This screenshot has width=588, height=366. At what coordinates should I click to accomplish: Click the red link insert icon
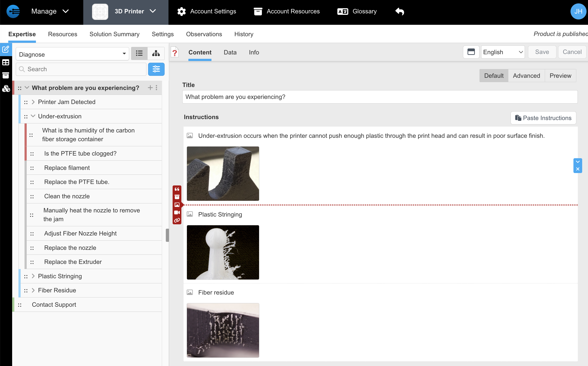[177, 220]
